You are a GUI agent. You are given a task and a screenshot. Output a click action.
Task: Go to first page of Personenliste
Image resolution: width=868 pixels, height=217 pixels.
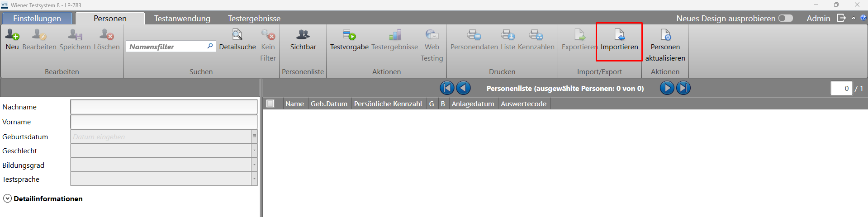click(x=447, y=88)
